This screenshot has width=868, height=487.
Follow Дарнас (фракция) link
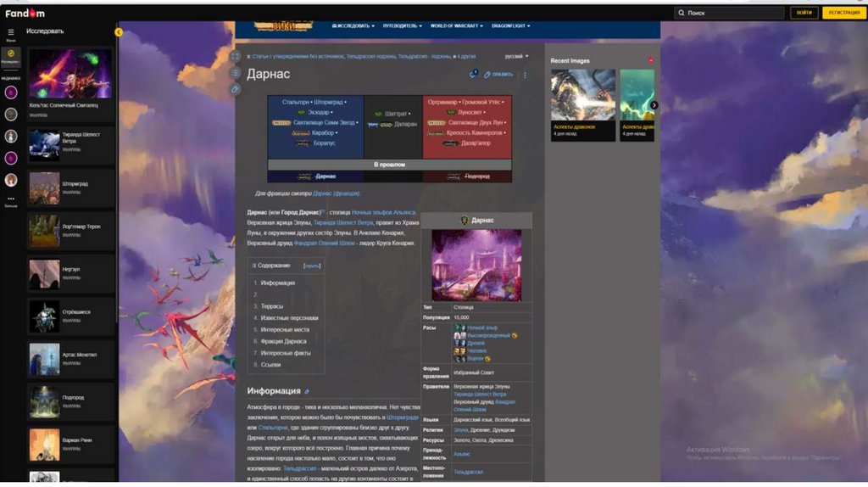coord(336,193)
